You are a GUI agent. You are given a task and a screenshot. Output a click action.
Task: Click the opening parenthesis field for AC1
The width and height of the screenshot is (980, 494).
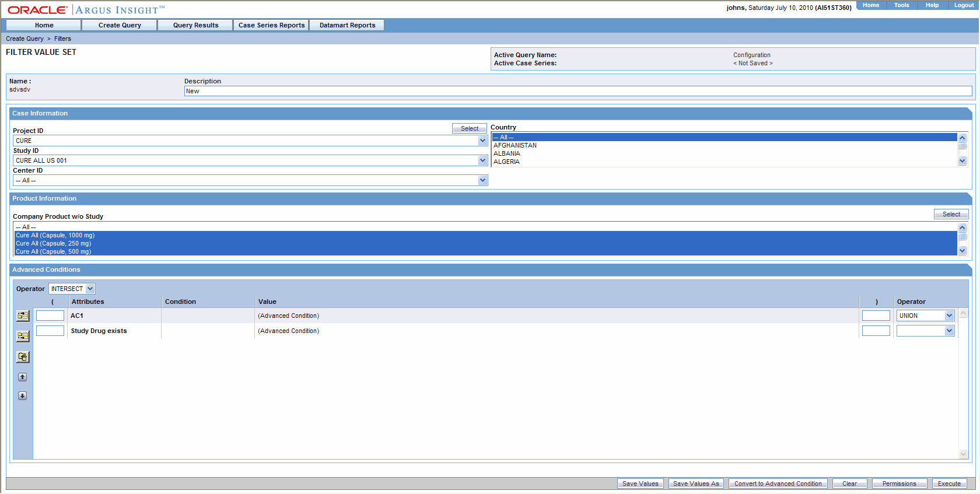[50, 316]
